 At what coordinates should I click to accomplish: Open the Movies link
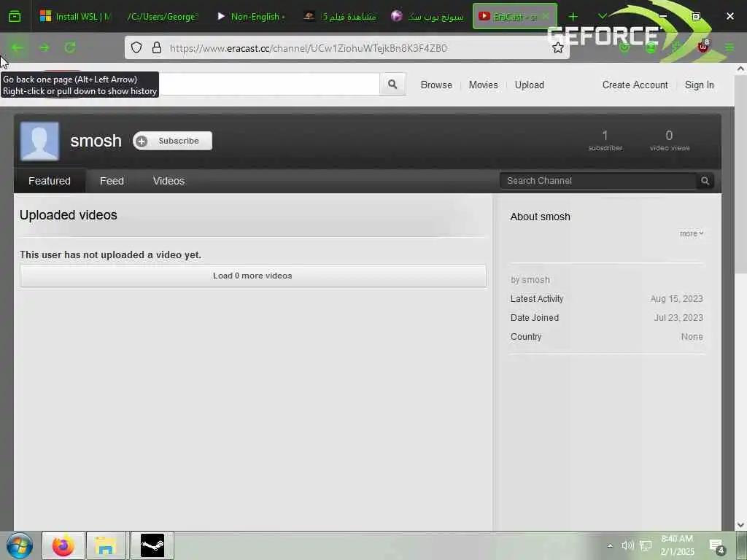point(483,85)
